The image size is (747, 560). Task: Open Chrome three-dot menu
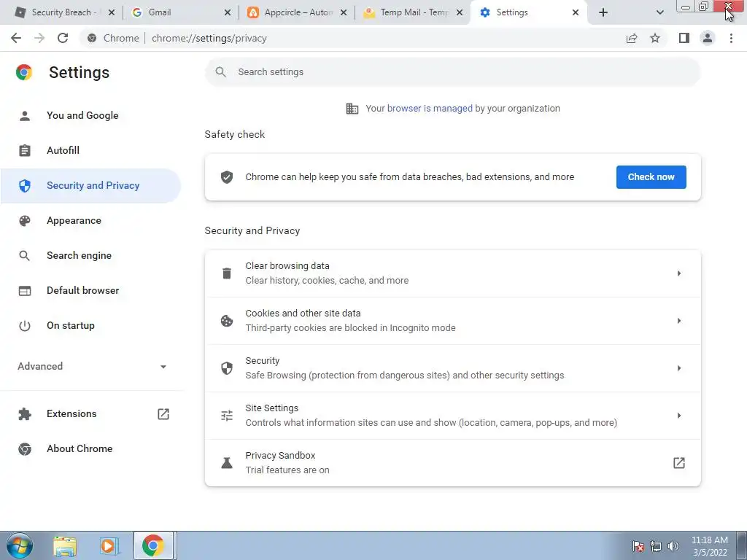tap(731, 38)
